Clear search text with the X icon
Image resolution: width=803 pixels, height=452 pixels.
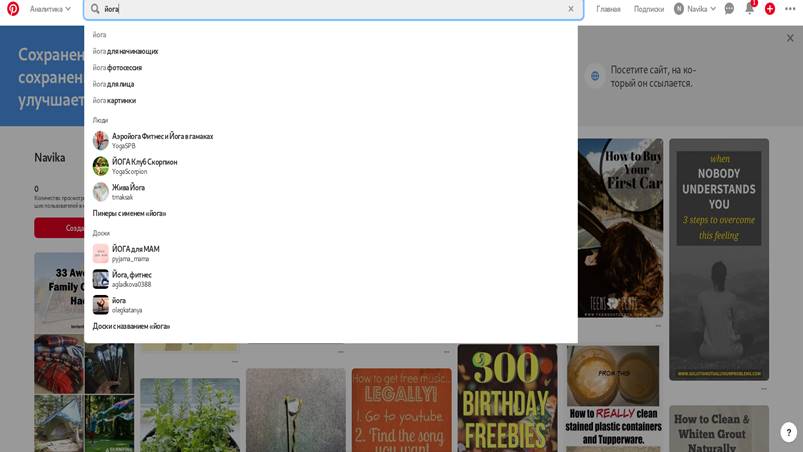[x=571, y=9]
